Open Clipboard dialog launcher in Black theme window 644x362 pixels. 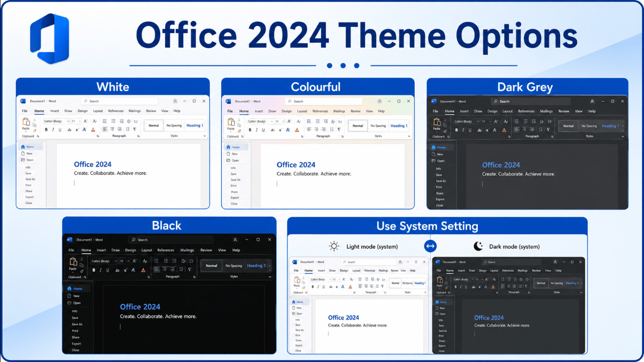pyautogui.click(x=85, y=277)
